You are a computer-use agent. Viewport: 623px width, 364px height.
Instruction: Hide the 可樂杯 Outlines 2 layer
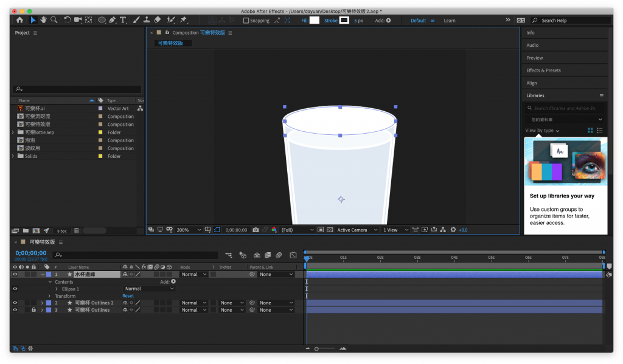[15, 303]
